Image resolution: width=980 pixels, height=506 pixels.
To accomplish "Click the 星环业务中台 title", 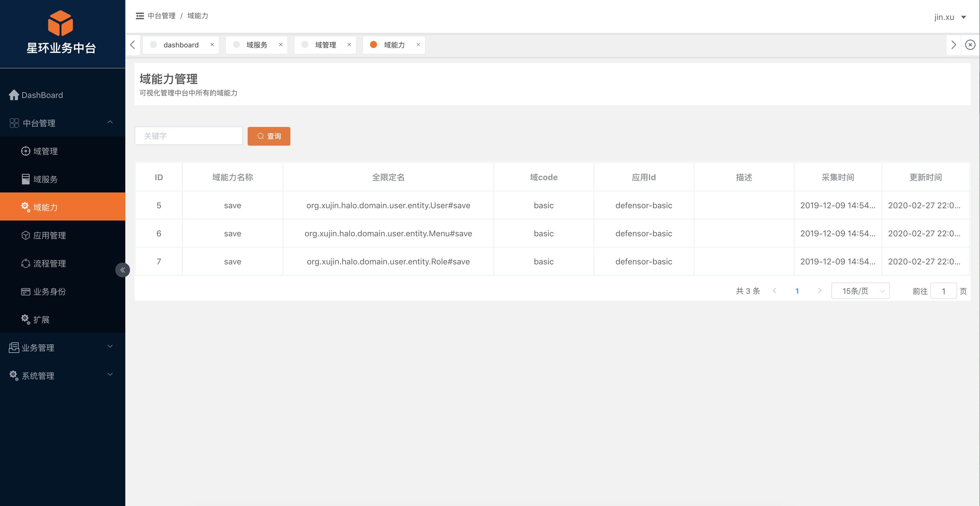I will tap(61, 48).
